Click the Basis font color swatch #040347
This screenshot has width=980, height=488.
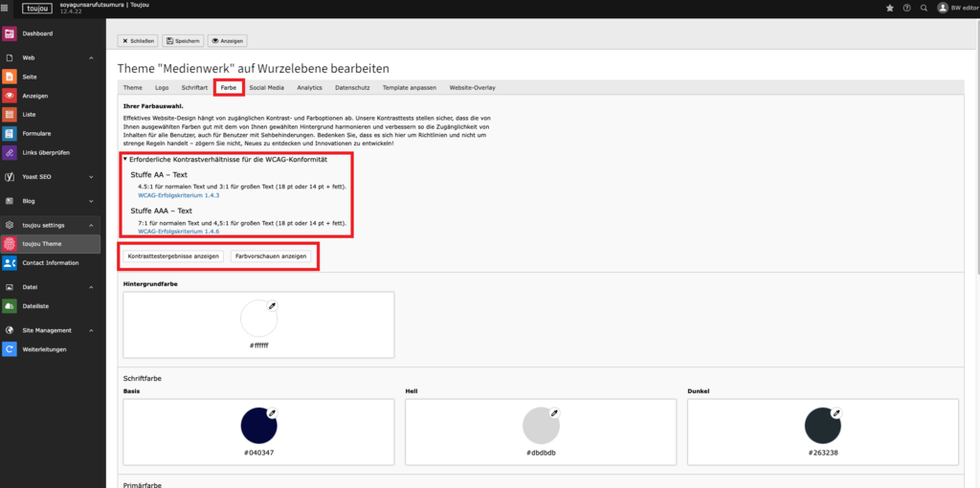point(256,423)
